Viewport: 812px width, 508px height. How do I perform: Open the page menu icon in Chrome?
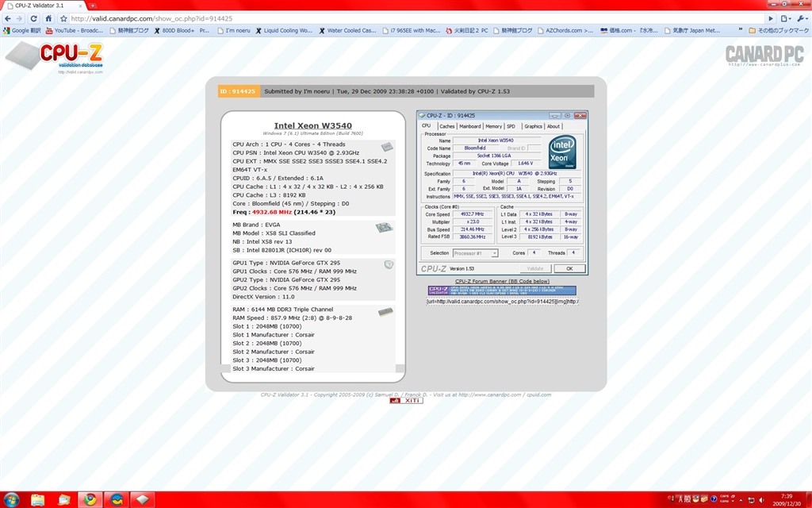pos(785,19)
